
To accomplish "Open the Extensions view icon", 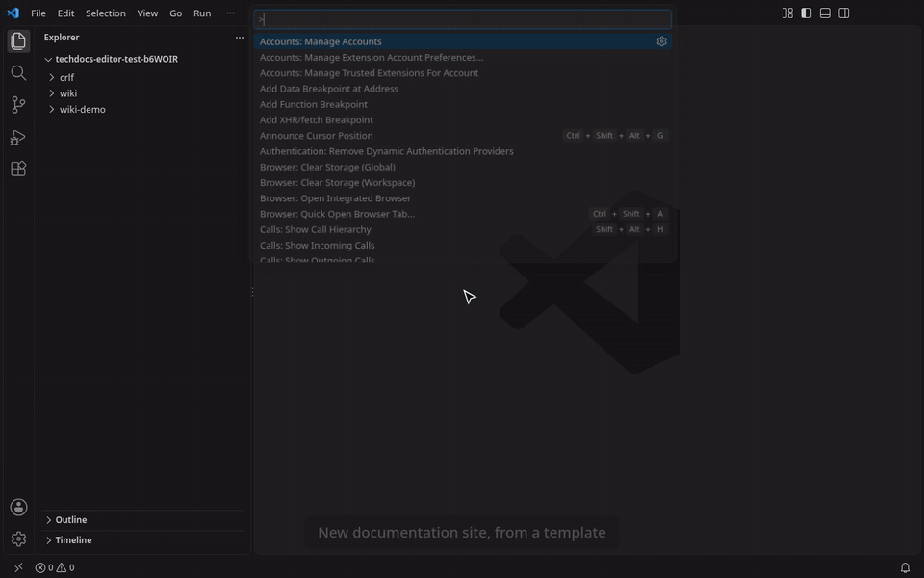I will 18,169.
